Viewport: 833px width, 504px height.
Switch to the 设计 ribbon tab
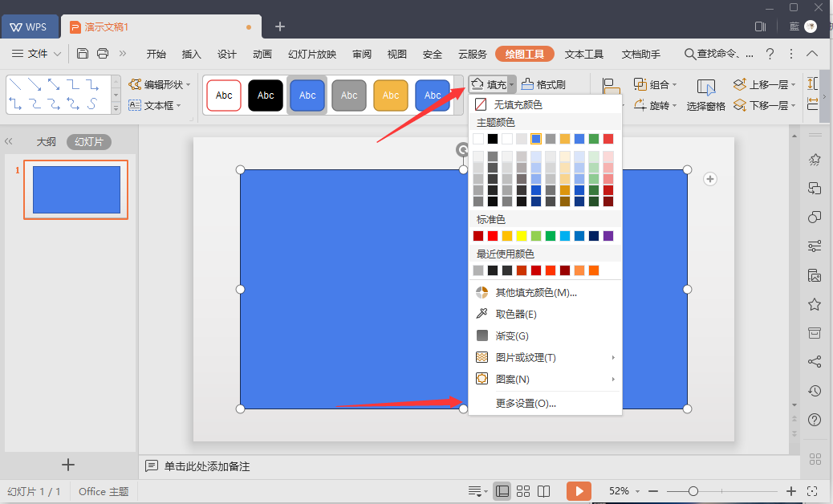pyautogui.click(x=227, y=54)
